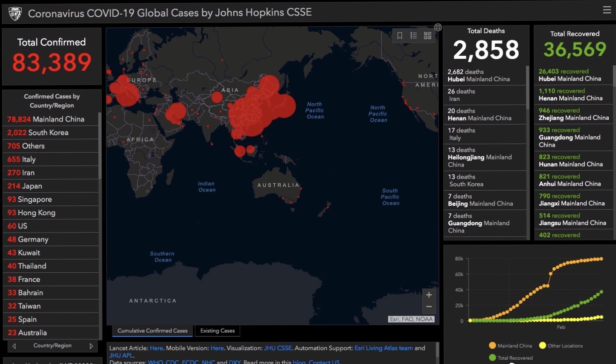Go to next list with right arrow
This screenshot has width=616, height=364.
tap(91, 346)
